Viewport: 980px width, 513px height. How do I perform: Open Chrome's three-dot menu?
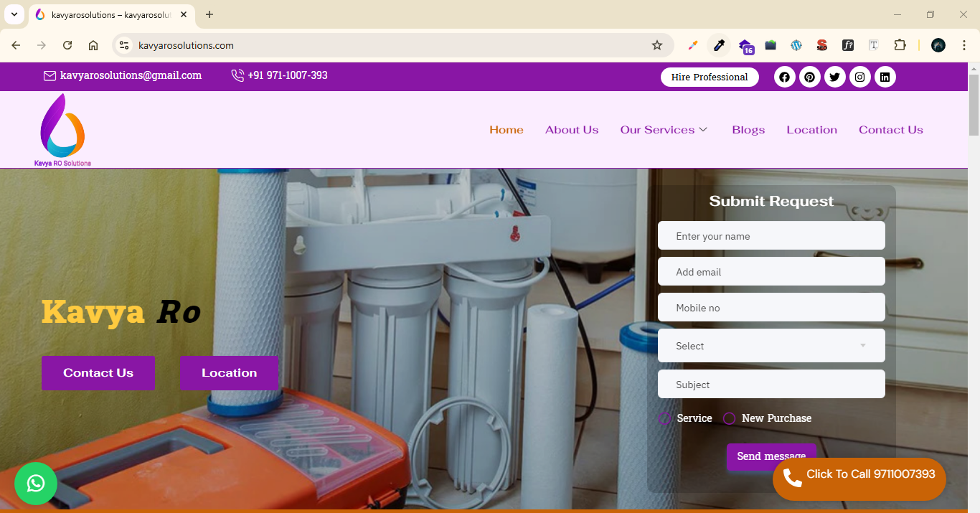tap(963, 45)
